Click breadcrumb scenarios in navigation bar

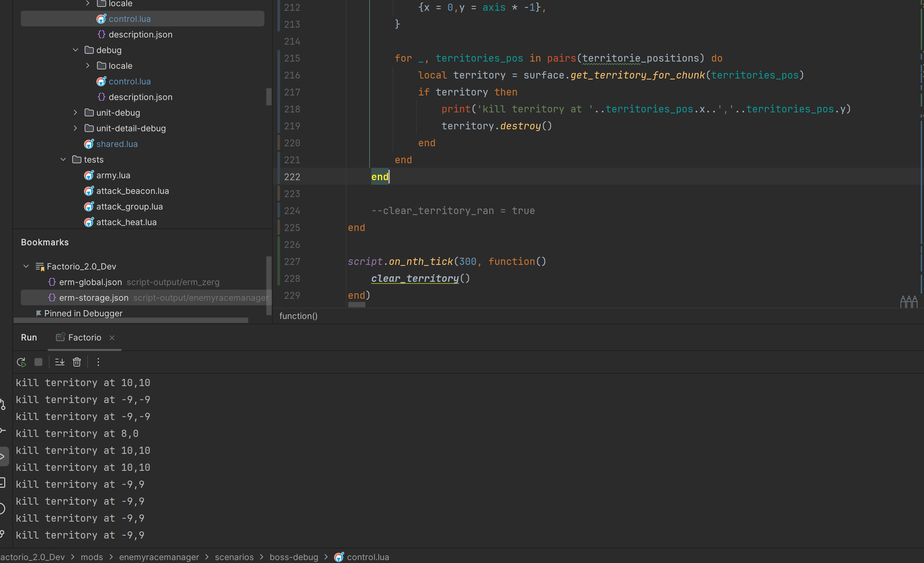(x=234, y=557)
